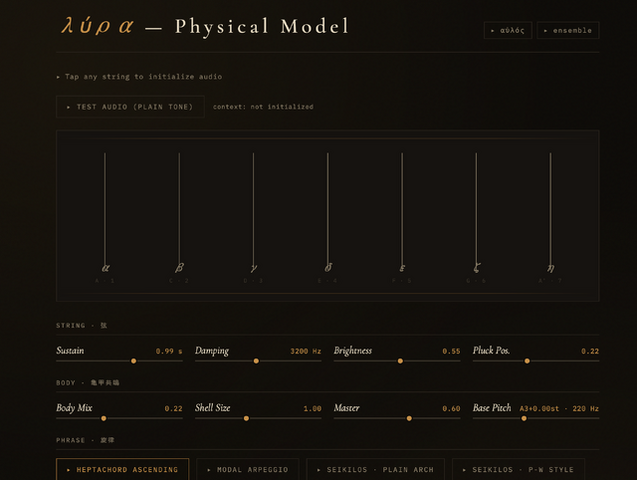Pluck the α string
637x480 pixels.
pyautogui.click(x=105, y=211)
